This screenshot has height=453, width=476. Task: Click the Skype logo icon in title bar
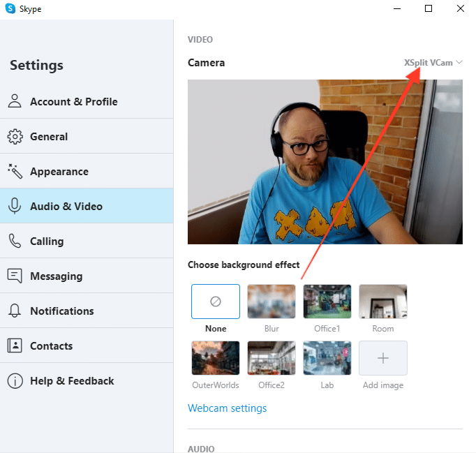(x=10, y=8)
